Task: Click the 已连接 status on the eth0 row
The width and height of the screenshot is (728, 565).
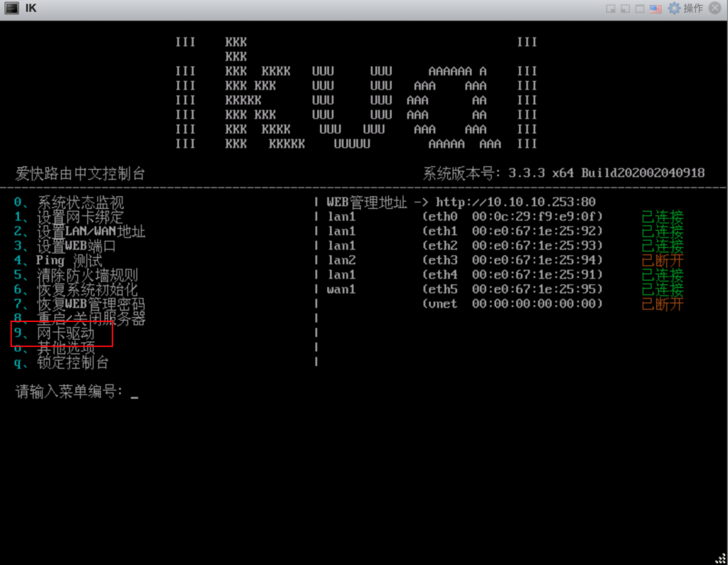Action: pyautogui.click(x=663, y=217)
